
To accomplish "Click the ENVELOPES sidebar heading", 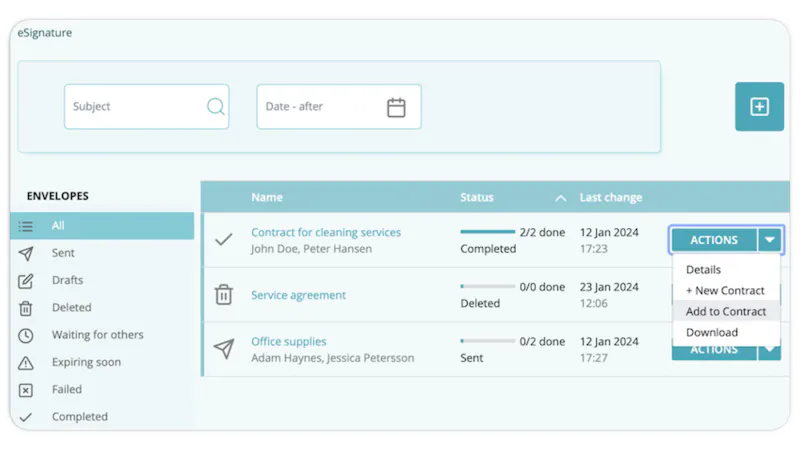I will point(58,196).
